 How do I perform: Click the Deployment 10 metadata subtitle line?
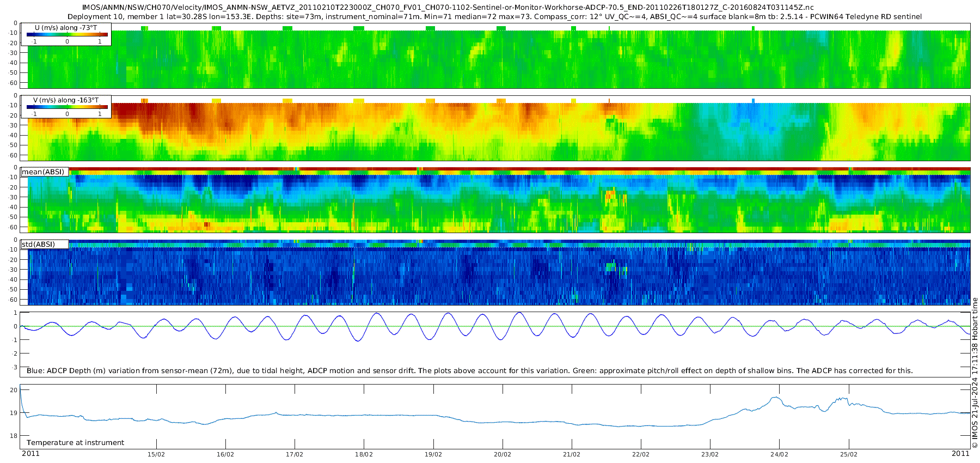point(494,16)
